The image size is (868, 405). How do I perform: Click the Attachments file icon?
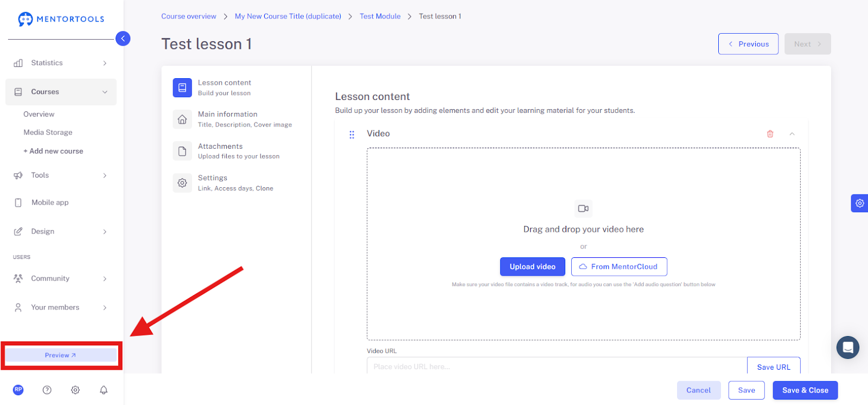(x=182, y=151)
